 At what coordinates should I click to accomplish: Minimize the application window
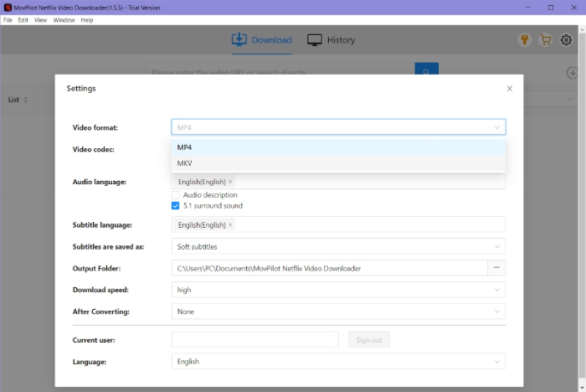(x=527, y=7)
